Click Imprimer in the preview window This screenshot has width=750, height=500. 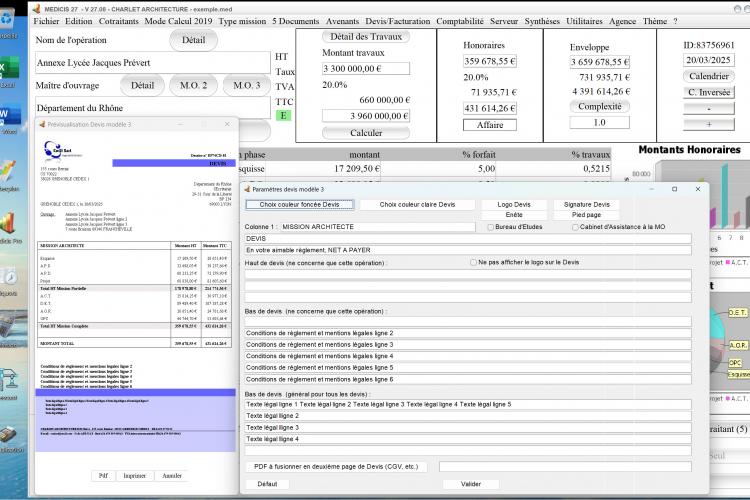click(134, 476)
